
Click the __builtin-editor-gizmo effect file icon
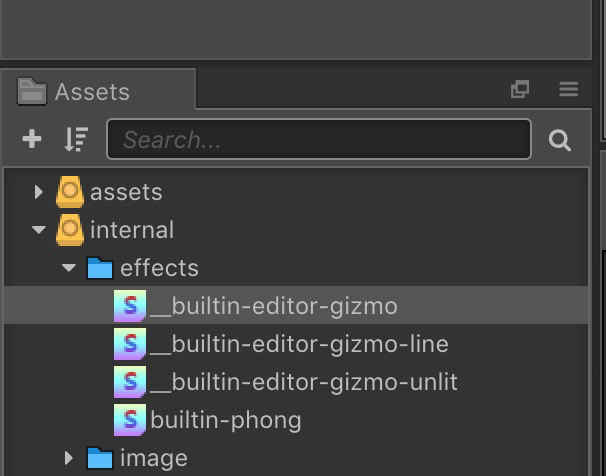(x=130, y=306)
